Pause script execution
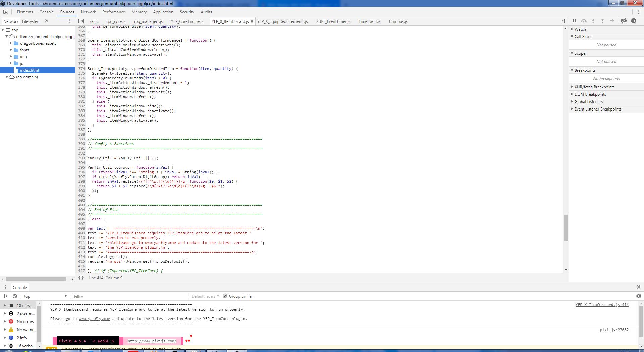The height and width of the screenshot is (352, 644). (x=574, y=21)
